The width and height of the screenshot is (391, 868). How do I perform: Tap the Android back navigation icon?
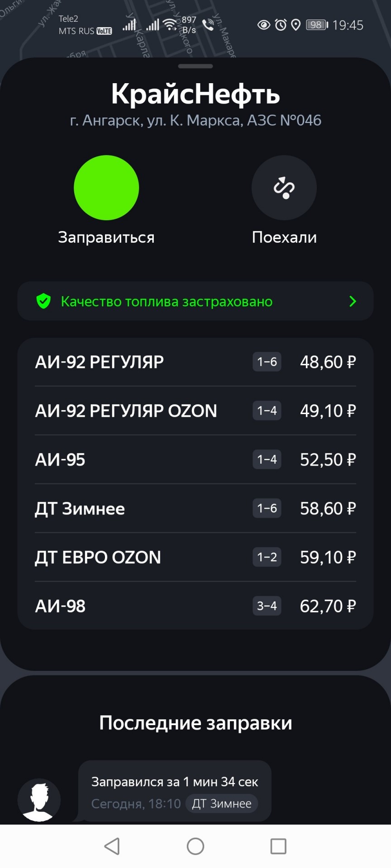click(112, 846)
